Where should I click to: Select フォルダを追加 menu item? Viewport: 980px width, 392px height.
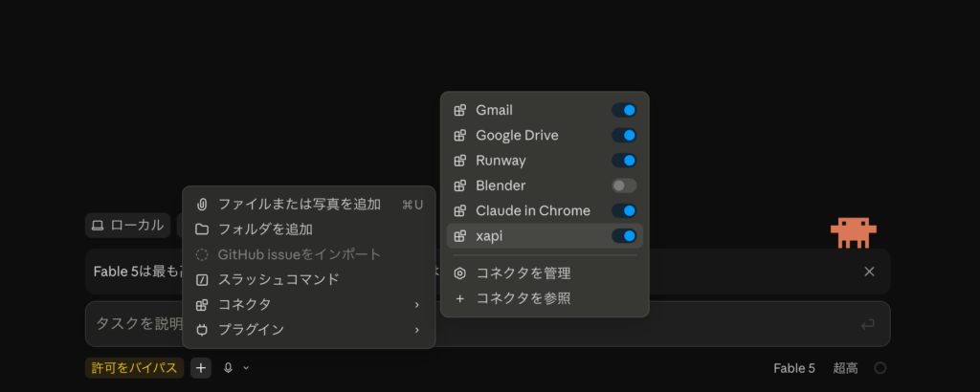point(309,229)
